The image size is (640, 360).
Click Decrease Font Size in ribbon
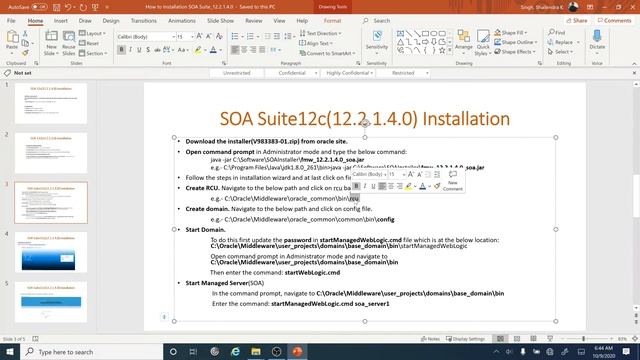pyautogui.click(x=209, y=36)
